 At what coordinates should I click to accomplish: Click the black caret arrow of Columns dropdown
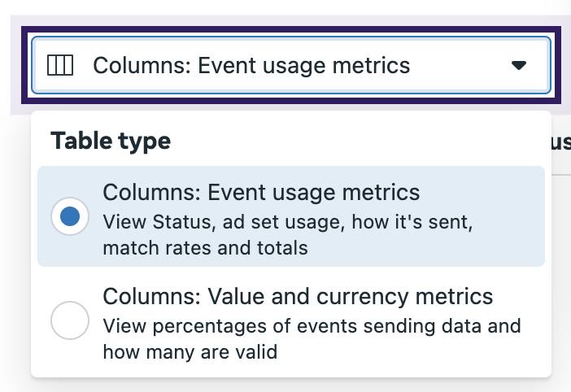click(519, 66)
